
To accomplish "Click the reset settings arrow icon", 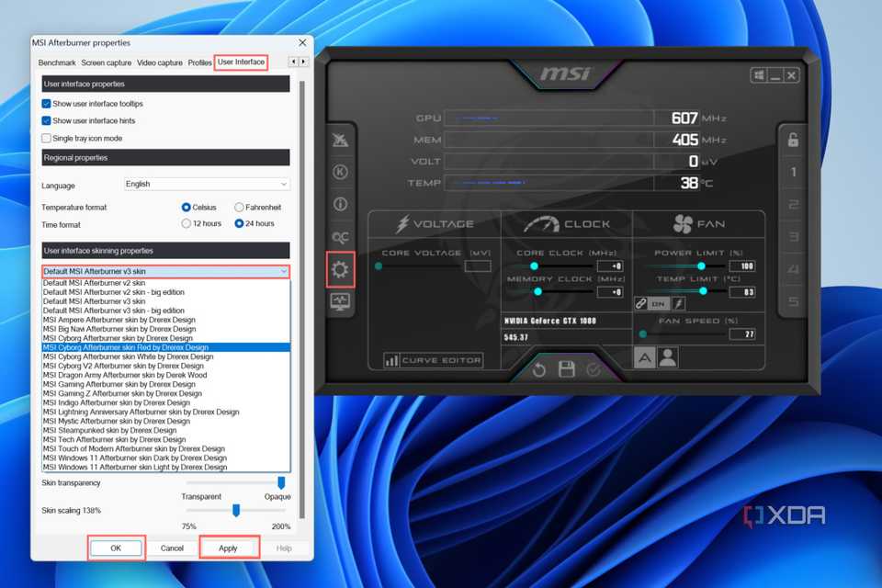I will coord(538,369).
